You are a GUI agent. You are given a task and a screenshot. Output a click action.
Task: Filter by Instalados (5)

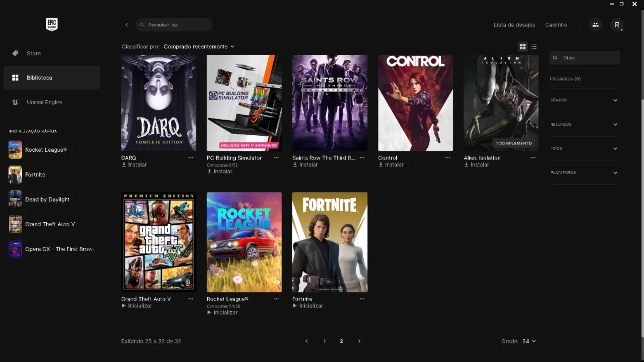tap(565, 79)
